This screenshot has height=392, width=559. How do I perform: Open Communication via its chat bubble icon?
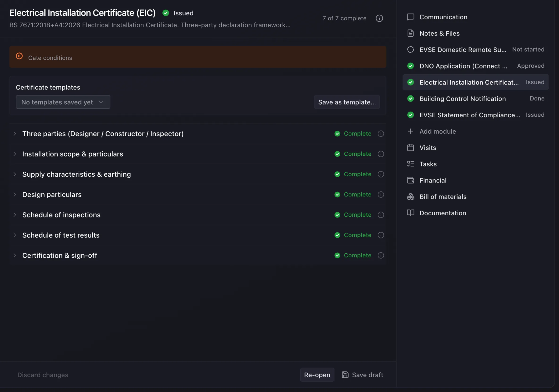[411, 17]
